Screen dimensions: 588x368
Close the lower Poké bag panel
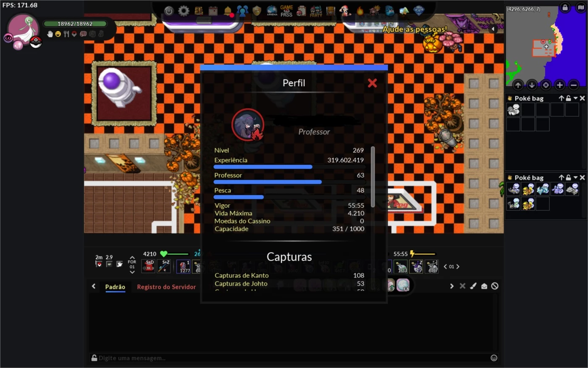(x=582, y=177)
